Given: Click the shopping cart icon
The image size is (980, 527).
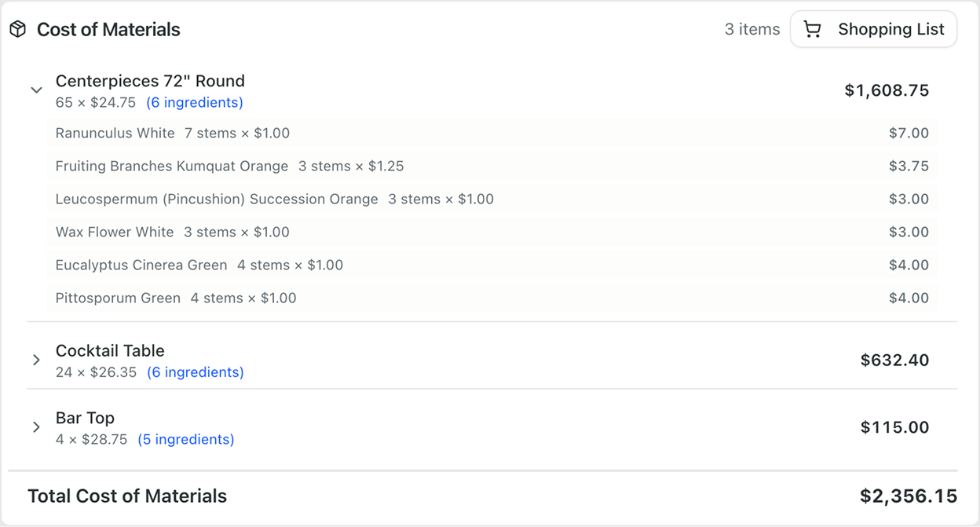Looking at the screenshot, I should tap(813, 28).
